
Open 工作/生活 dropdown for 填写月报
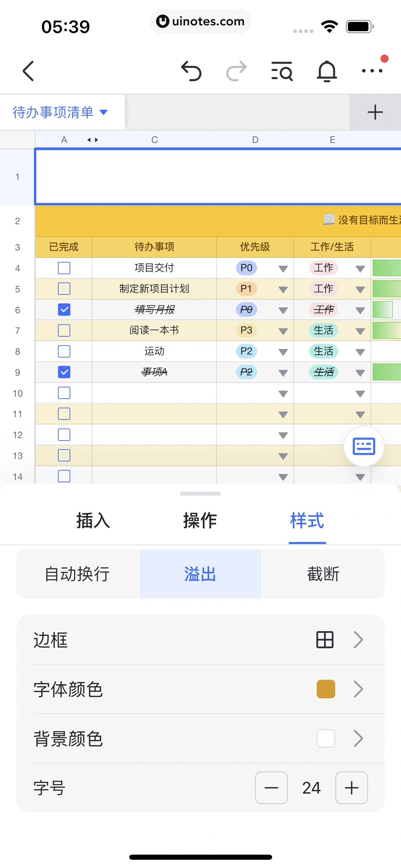pyautogui.click(x=360, y=311)
